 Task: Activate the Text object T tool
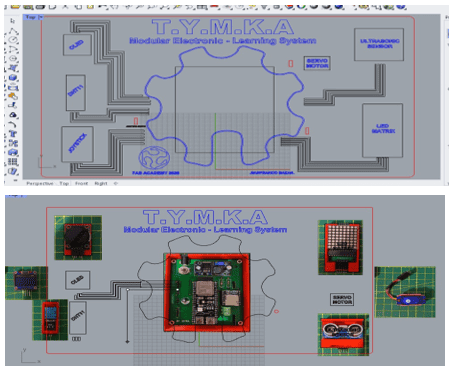(x=13, y=134)
